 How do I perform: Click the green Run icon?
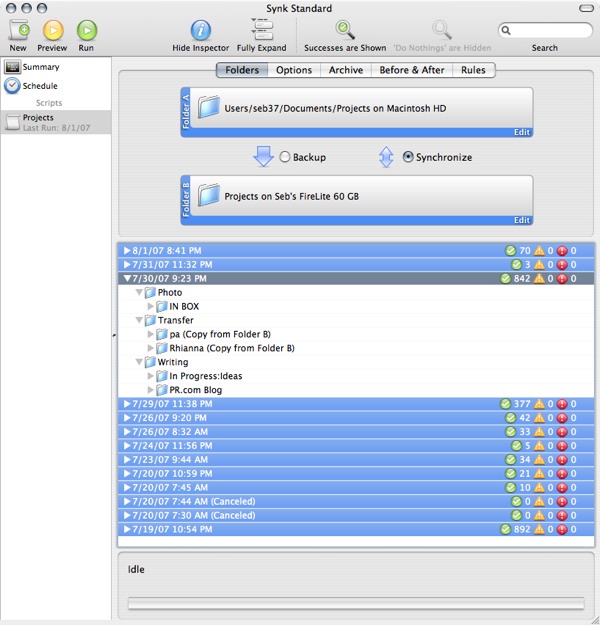click(x=87, y=31)
